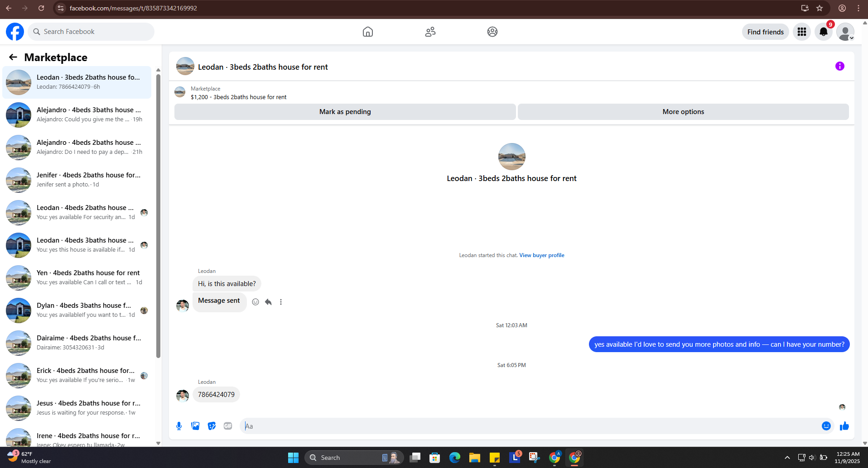Click Find friends button
This screenshot has height=468, width=868.
766,32
